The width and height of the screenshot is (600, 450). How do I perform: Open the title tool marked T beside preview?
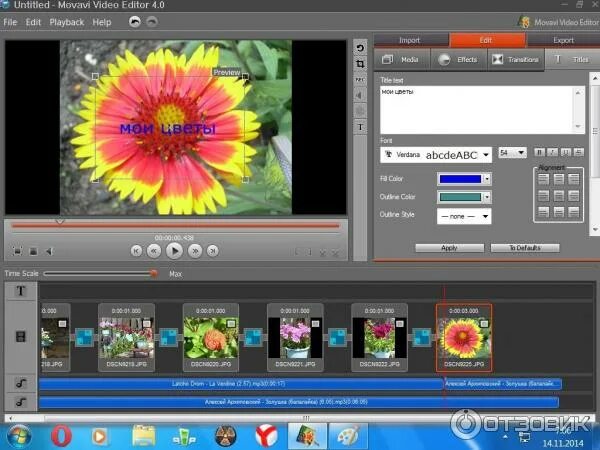point(360,127)
